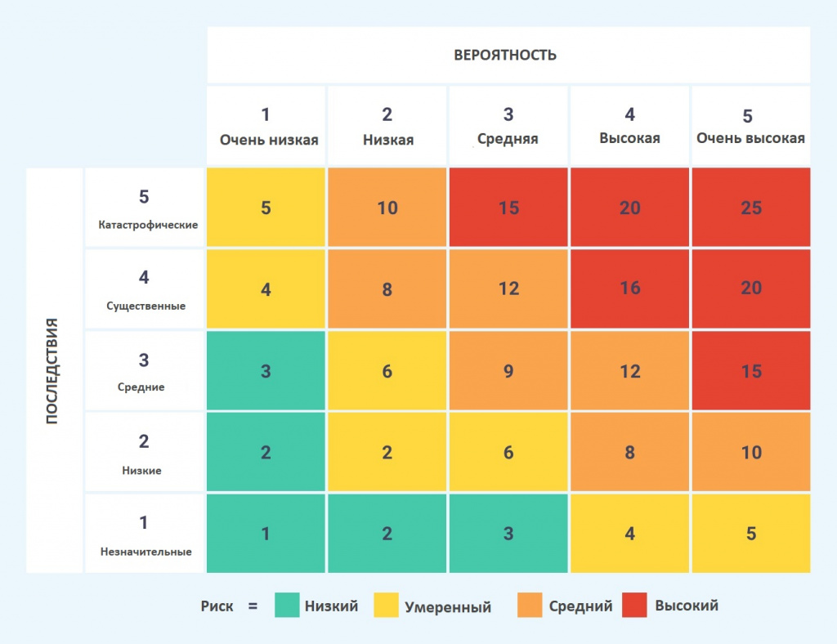Click the vertical ПОСЛЕДСТВИЯ label
The width and height of the screenshot is (837, 644).
point(53,371)
